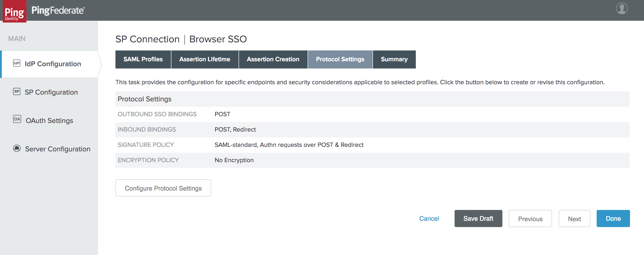Image resolution: width=644 pixels, height=255 pixels.
Task: Advance with the Next button
Action: point(575,219)
